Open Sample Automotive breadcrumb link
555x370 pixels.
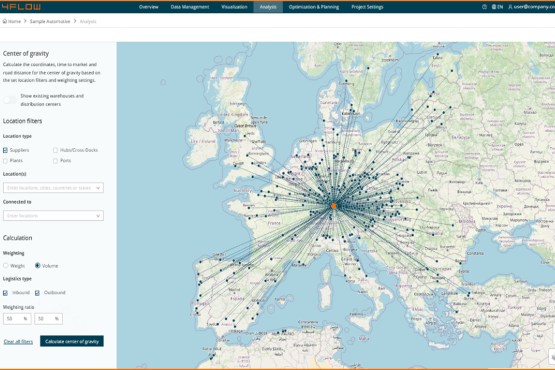(x=50, y=21)
